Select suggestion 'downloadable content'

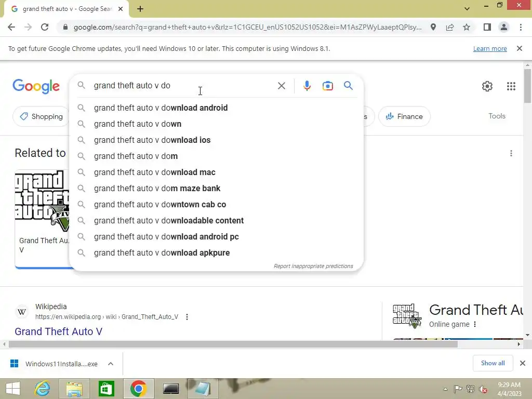tap(216, 220)
